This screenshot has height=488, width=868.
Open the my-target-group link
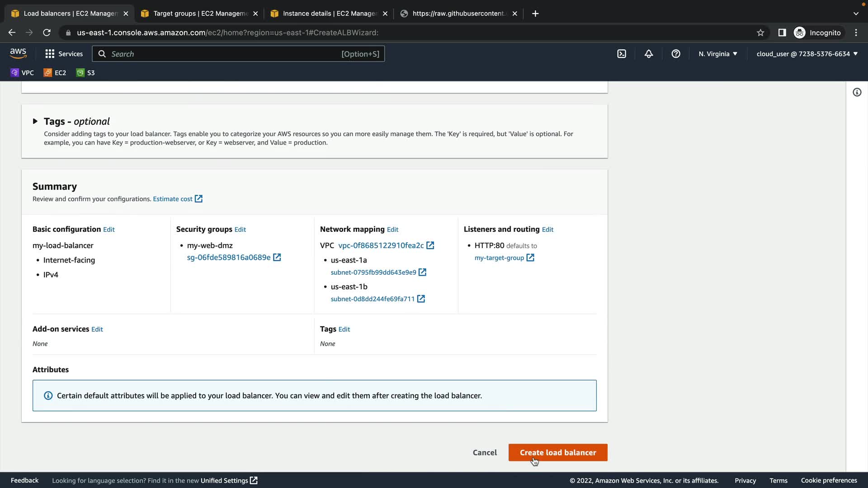pyautogui.click(x=499, y=258)
